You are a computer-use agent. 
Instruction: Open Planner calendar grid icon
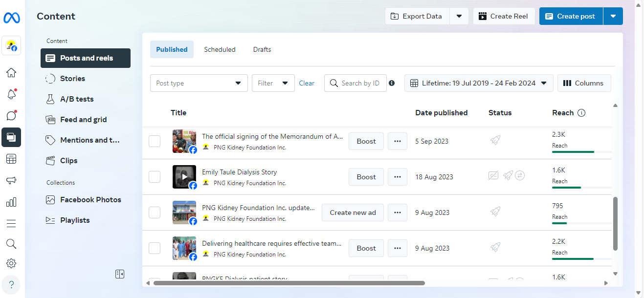click(x=11, y=159)
